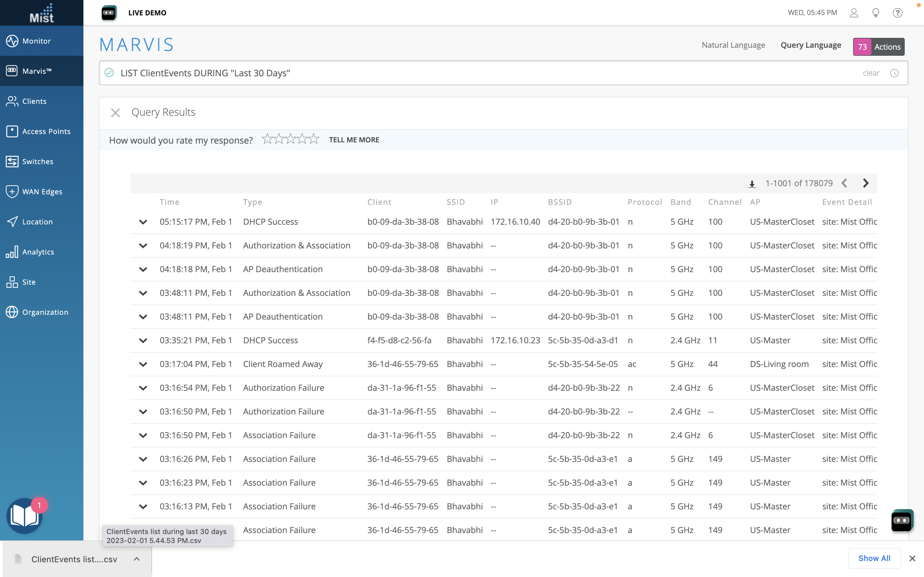Screen dimensions: 924x577
Task: Go to next page of results
Action: pos(866,183)
